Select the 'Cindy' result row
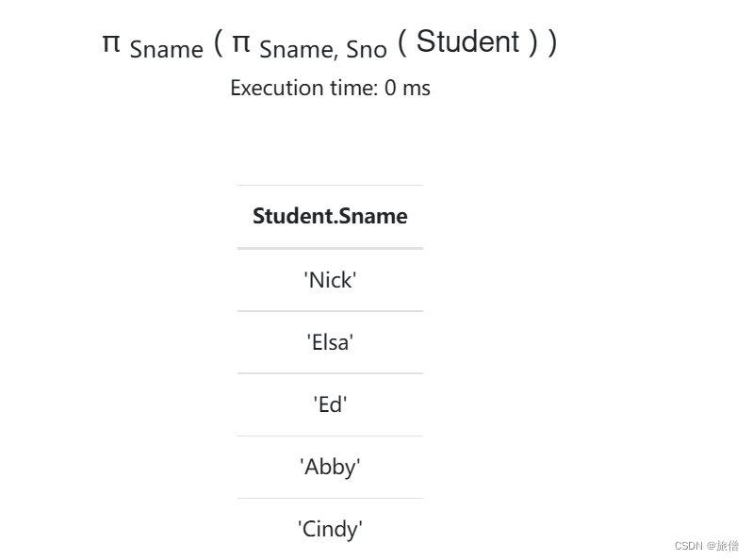 330,529
